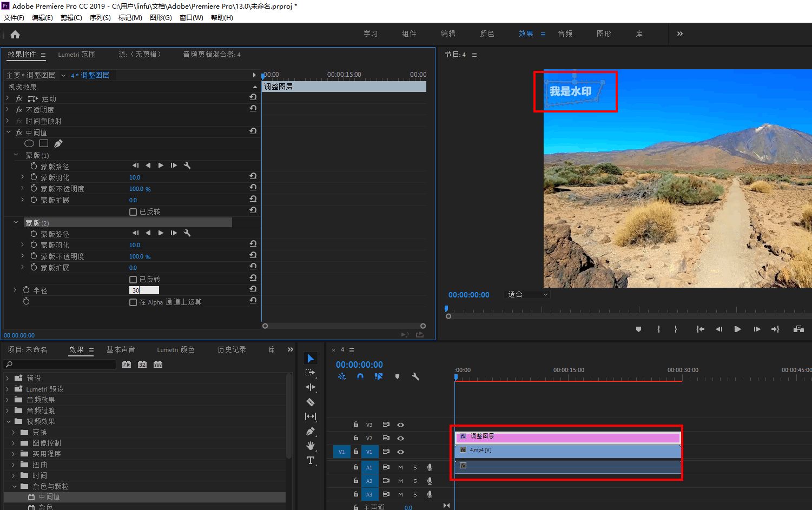Select the Razor tool in the tools panel

tap(311, 402)
